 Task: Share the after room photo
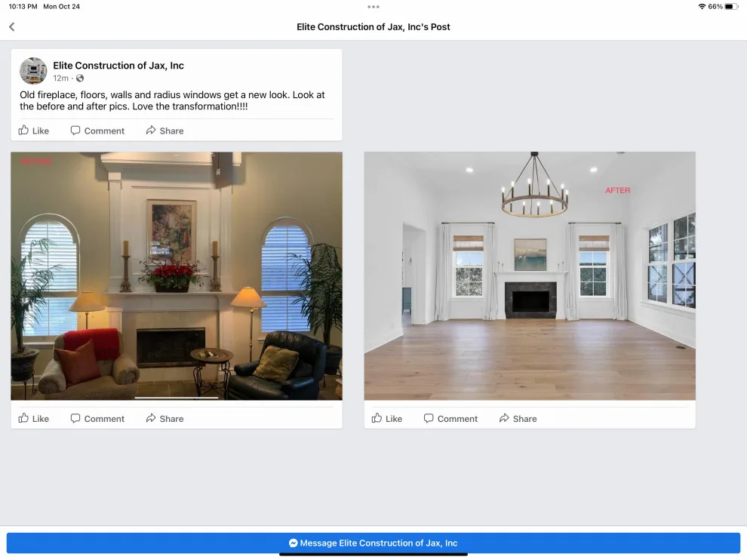coord(518,418)
